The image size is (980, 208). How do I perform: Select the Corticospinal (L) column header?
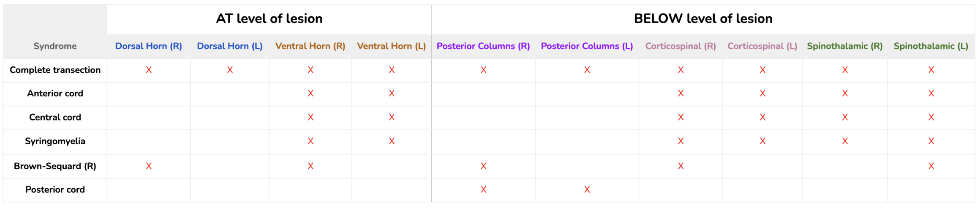click(762, 46)
